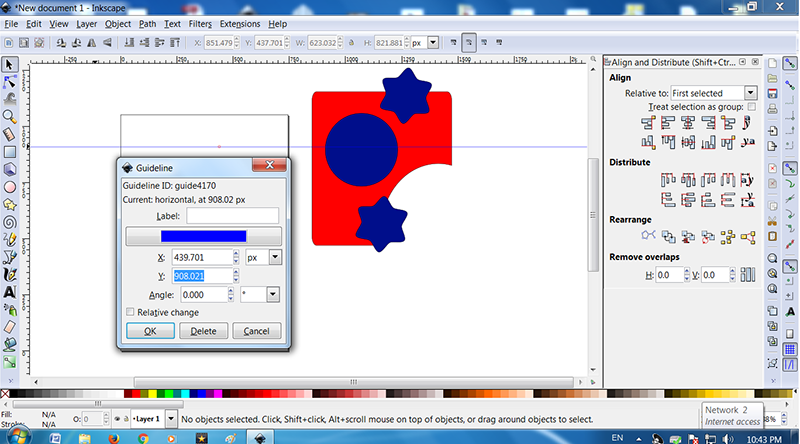Open the Path menu
Screen dimensions: 800x444
[147, 24]
